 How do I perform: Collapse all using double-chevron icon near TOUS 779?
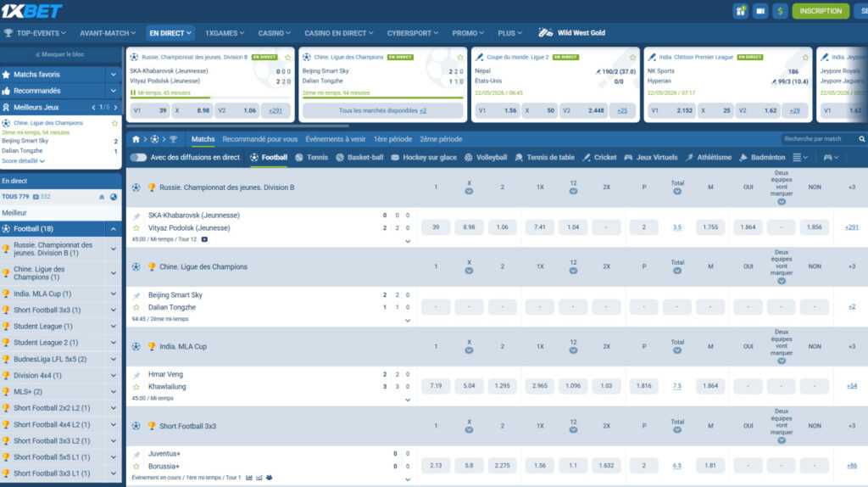(102, 197)
